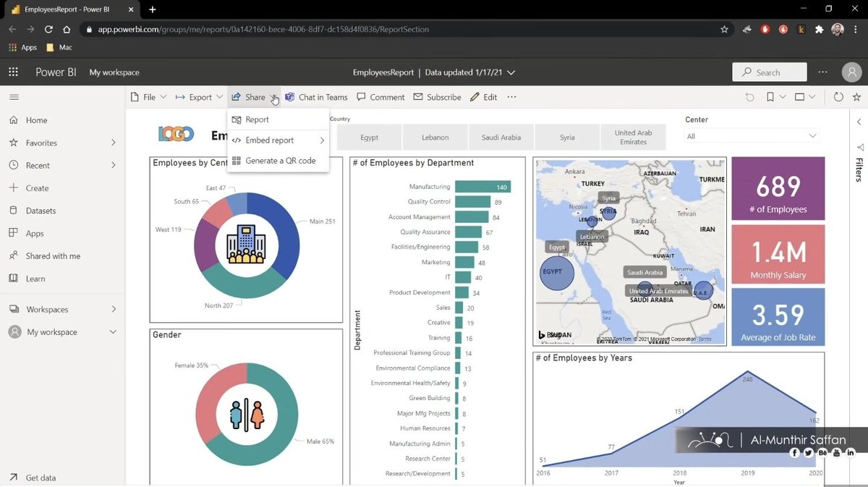Open the Export dropdown
The height and width of the screenshot is (487, 868).
[200, 97]
